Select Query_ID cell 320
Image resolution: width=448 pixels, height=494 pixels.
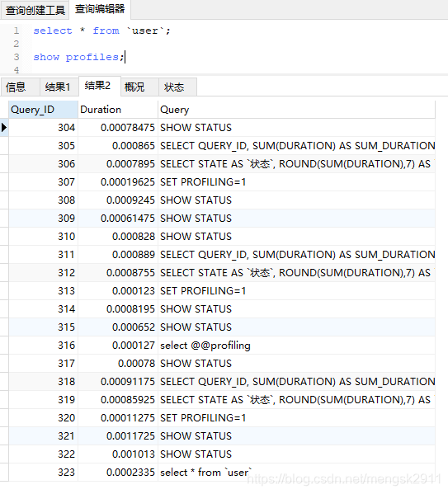tap(43, 418)
